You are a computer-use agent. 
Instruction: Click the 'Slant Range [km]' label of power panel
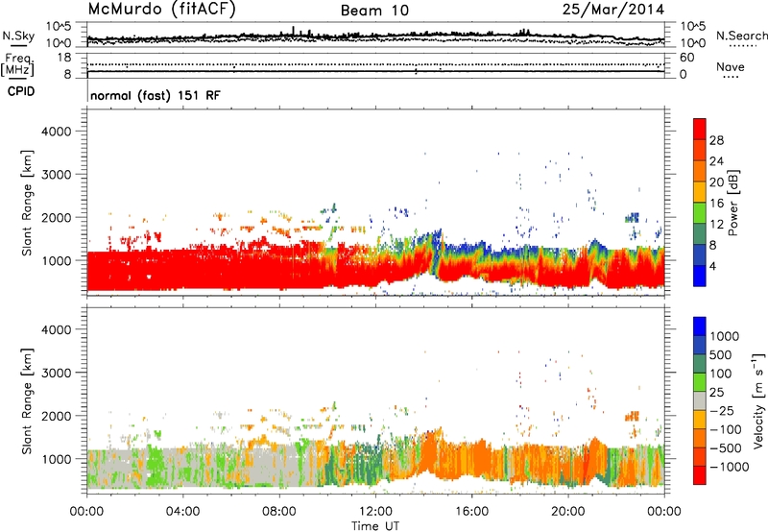coord(27,203)
